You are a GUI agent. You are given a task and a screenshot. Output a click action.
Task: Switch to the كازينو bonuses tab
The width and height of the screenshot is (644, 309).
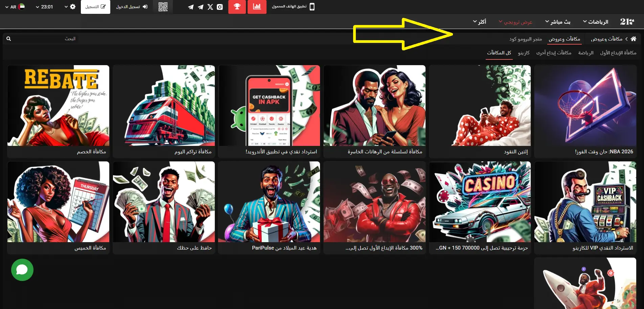coord(524,53)
